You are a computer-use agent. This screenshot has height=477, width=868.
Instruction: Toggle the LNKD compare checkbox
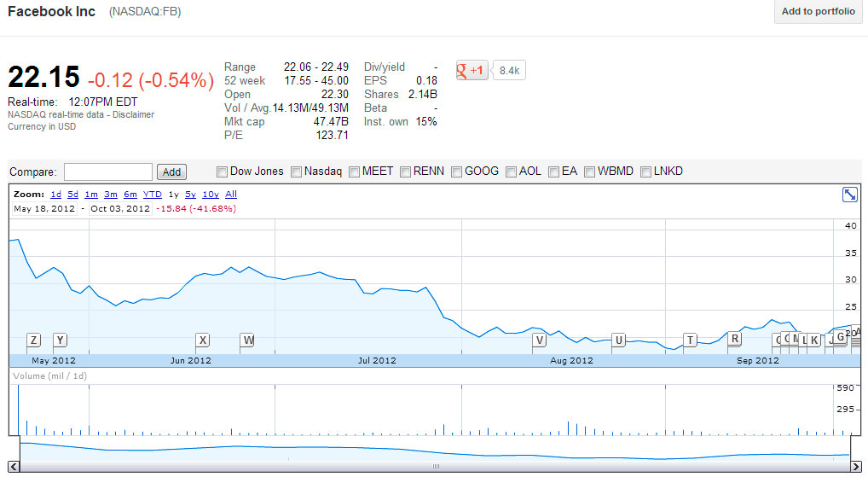tap(645, 172)
